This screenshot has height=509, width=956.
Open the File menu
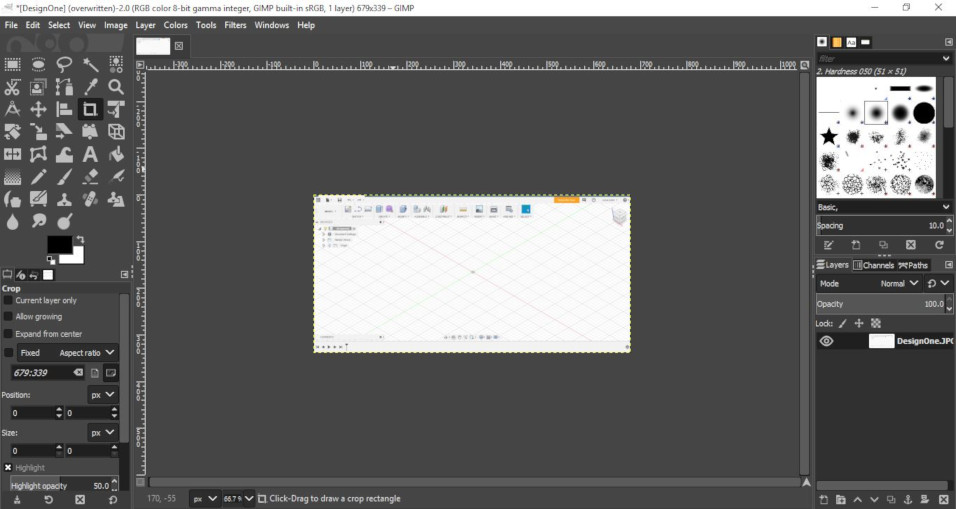click(11, 25)
